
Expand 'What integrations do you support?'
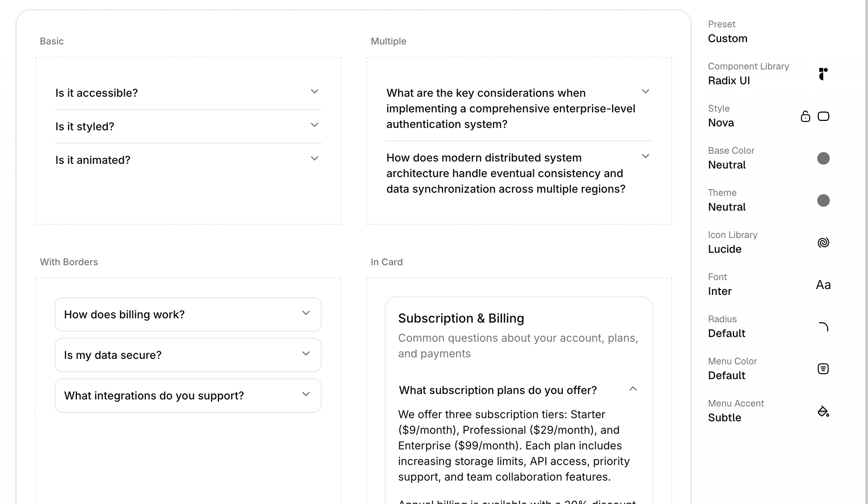coord(188,396)
